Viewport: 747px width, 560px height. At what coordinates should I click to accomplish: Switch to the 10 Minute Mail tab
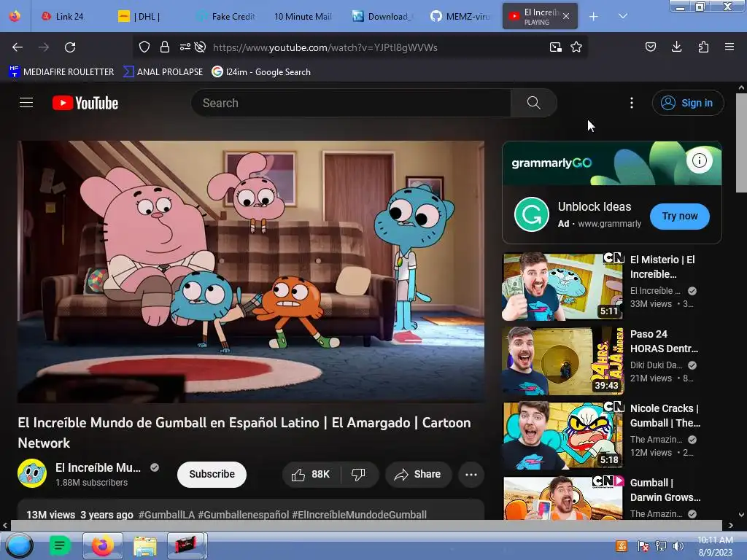click(x=303, y=16)
